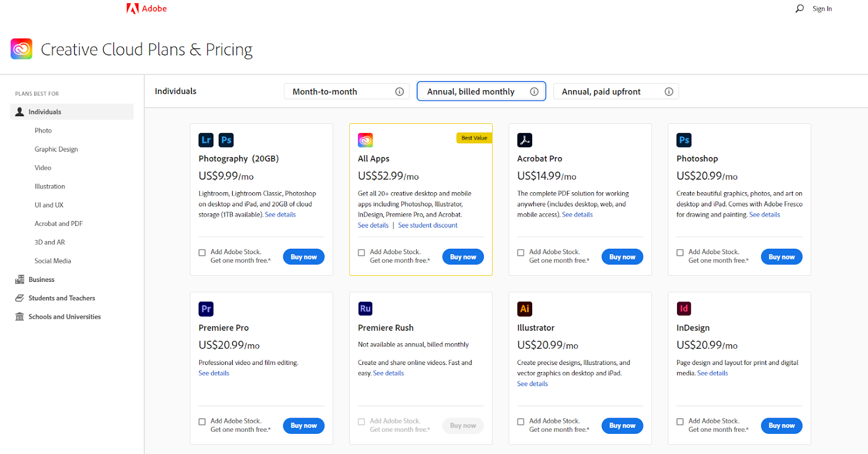
Task: Buy now the Photoshop plan
Action: click(x=782, y=257)
